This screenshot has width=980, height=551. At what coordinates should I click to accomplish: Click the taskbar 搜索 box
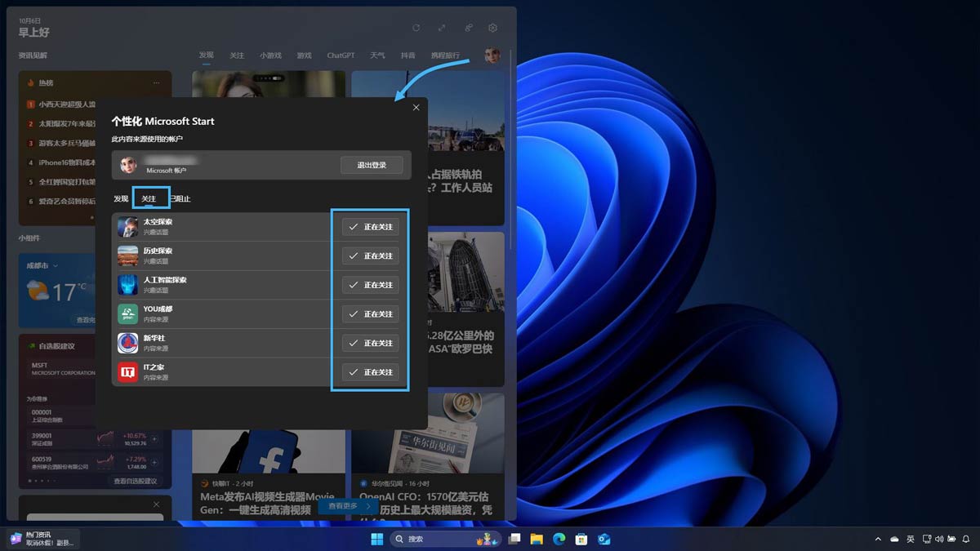point(433,539)
